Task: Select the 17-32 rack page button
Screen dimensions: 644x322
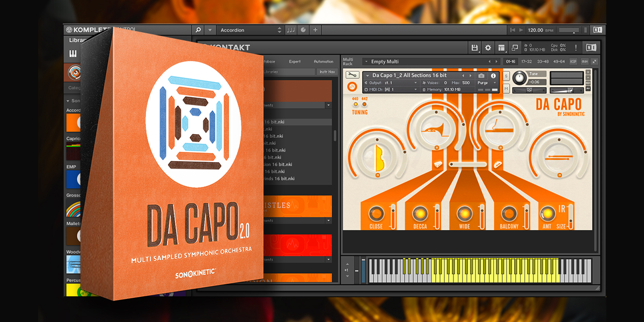Action: pyautogui.click(x=526, y=62)
